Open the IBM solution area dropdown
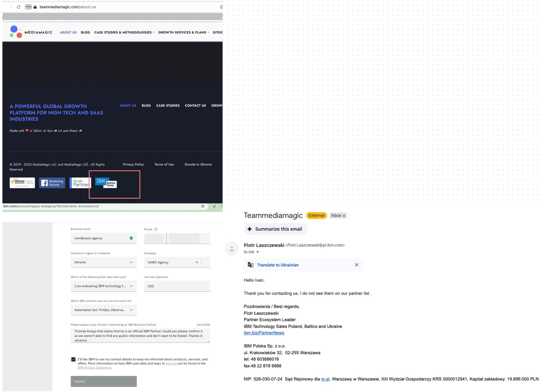Screen dimensions: 541x392 click(104, 310)
